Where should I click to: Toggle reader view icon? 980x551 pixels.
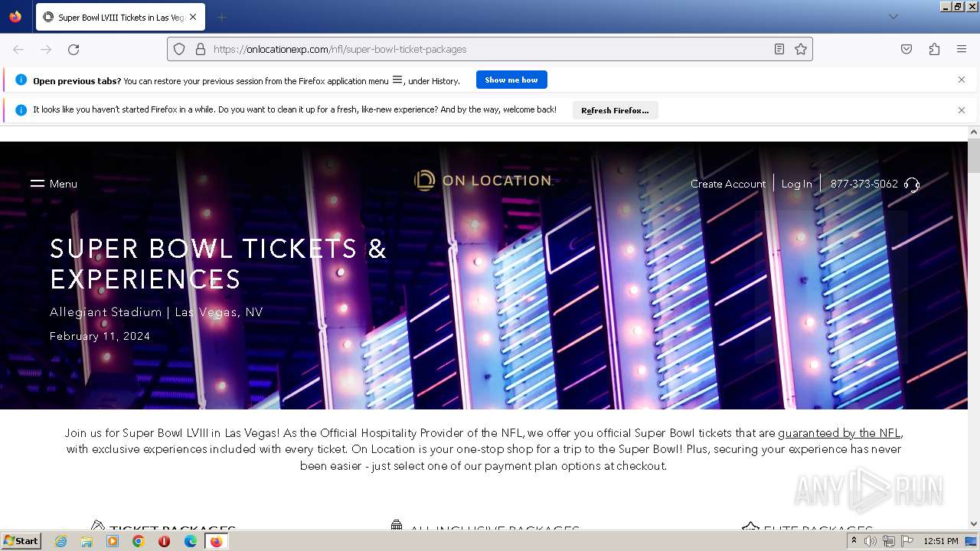(779, 49)
